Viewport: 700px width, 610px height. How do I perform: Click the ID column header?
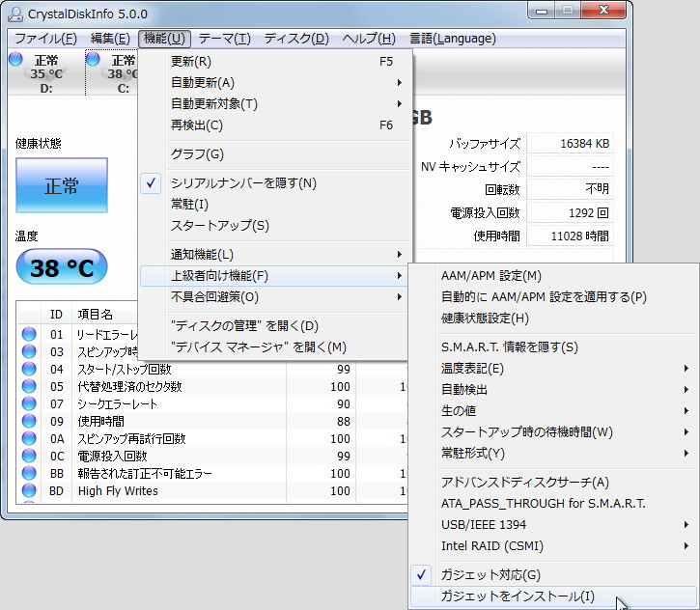[x=56, y=315]
